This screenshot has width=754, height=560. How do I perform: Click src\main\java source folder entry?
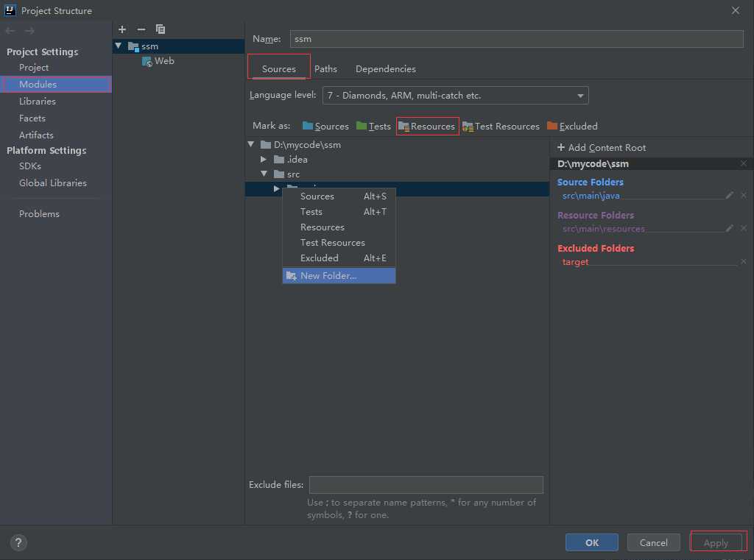coord(591,196)
